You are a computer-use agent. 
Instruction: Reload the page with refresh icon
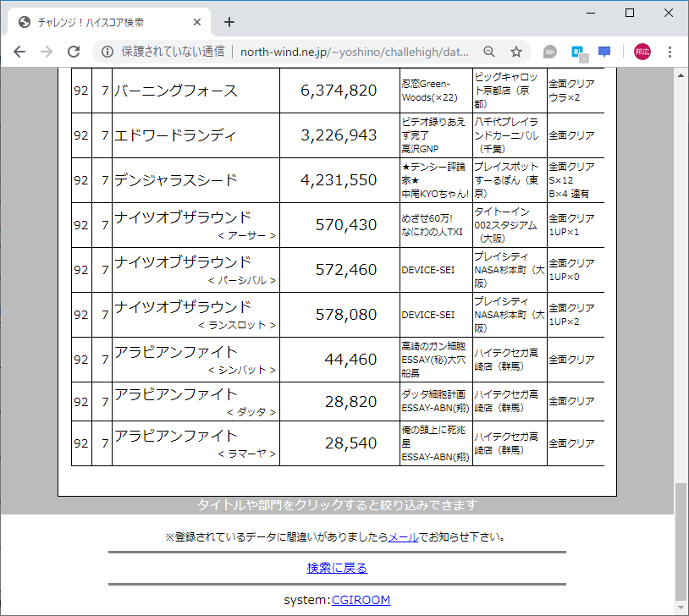pyautogui.click(x=74, y=52)
